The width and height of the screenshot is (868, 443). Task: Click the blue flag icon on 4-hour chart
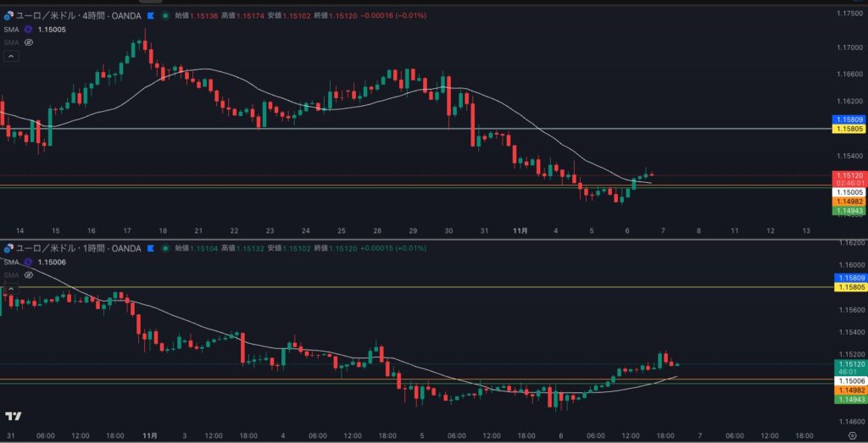pyautogui.click(x=150, y=15)
